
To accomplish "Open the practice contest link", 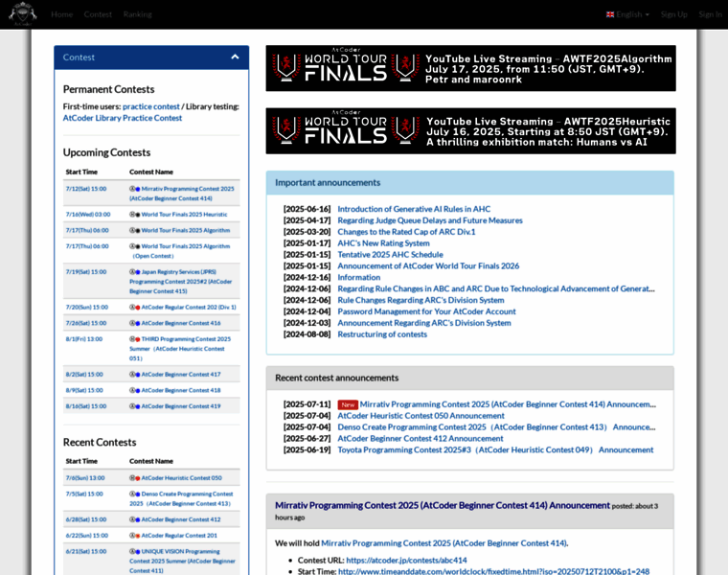I will click(x=151, y=106).
